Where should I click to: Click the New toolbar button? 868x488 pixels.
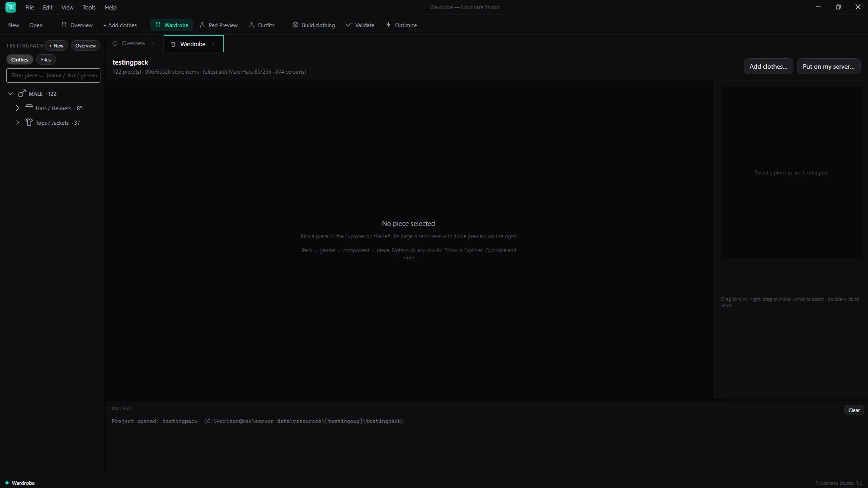click(x=14, y=25)
